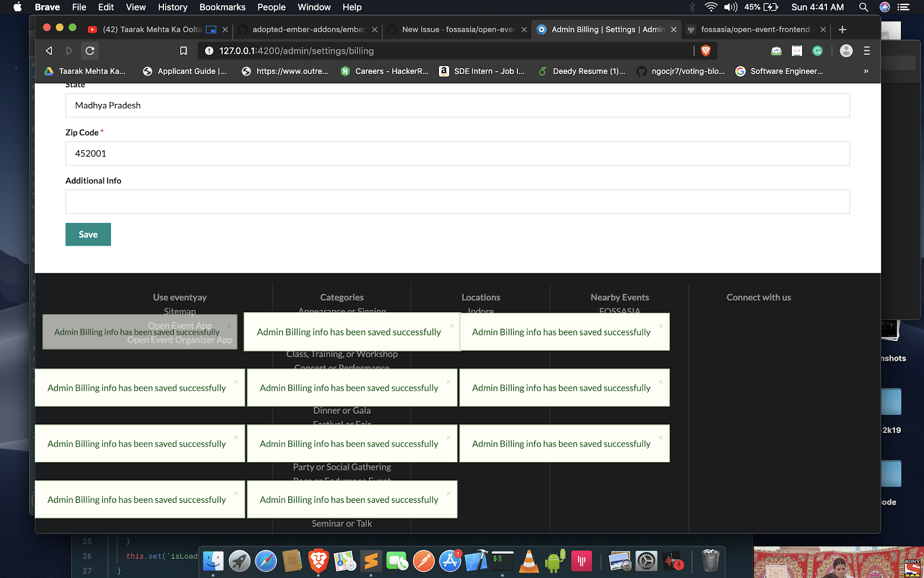Save the billing settings
Image resolution: width=924 pixels, height=578 pixels.
pyautogui.click(x=88, y=234)
